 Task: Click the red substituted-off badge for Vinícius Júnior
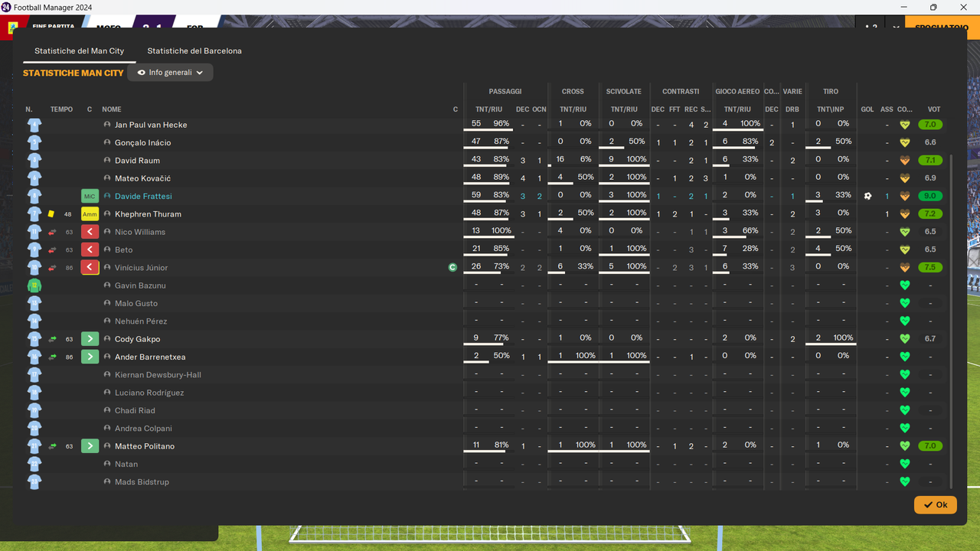coord(90,268)
